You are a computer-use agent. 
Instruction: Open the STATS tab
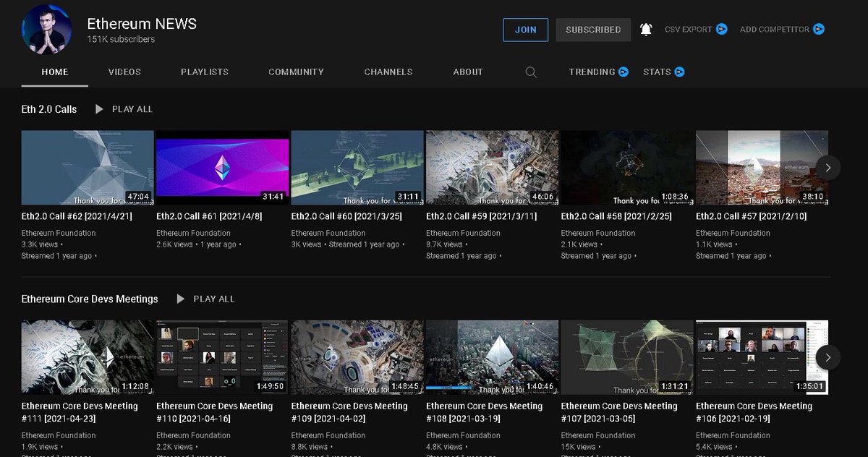(x=657, y=72)
